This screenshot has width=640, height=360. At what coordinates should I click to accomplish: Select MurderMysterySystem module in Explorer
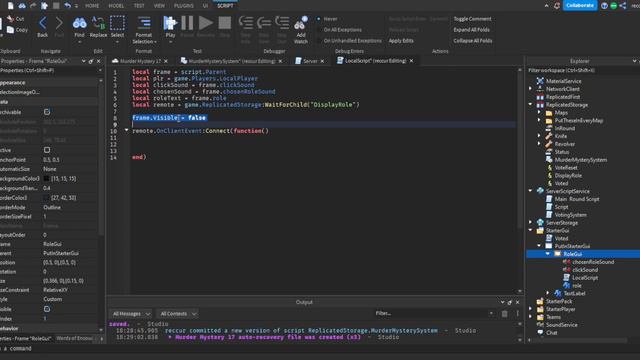click(x=580, y=160)
